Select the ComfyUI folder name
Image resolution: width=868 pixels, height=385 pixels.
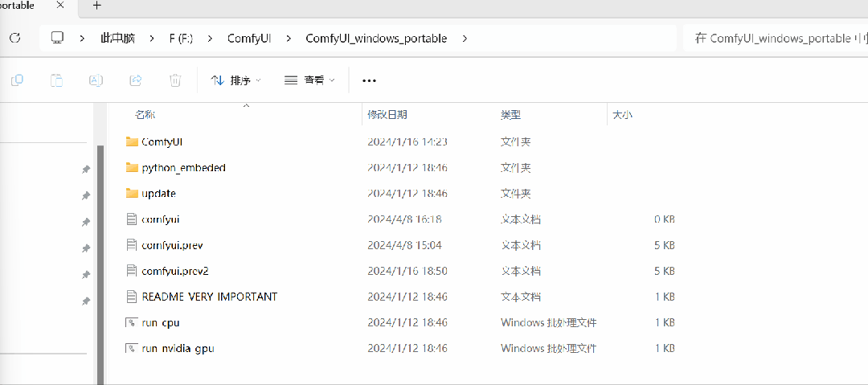(x=162, y=141)
